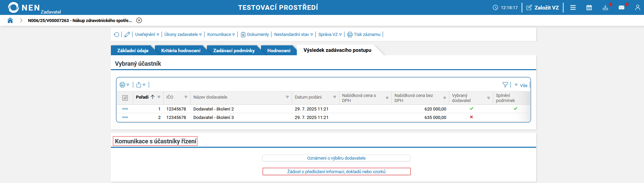Open the Uveřejnění dropdown menu

[x=147, y=35]
